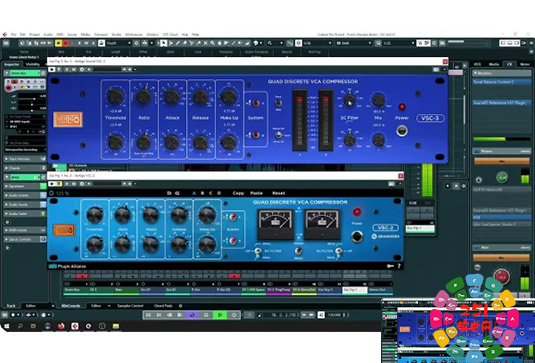The image size is (535, 363).
Task: Toggle the VSC-2 Power button
Action: point(357,236)
